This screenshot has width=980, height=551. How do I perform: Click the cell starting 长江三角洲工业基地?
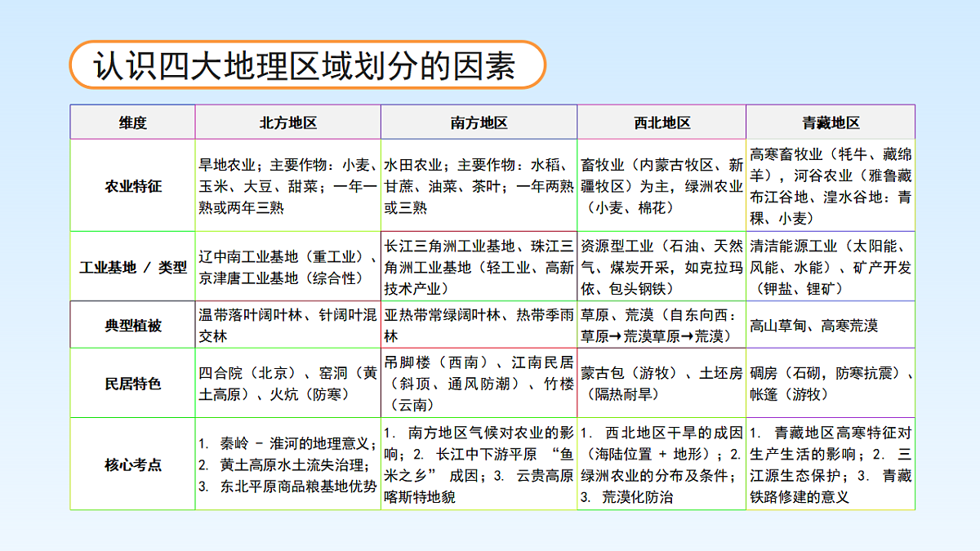(479, 266)
